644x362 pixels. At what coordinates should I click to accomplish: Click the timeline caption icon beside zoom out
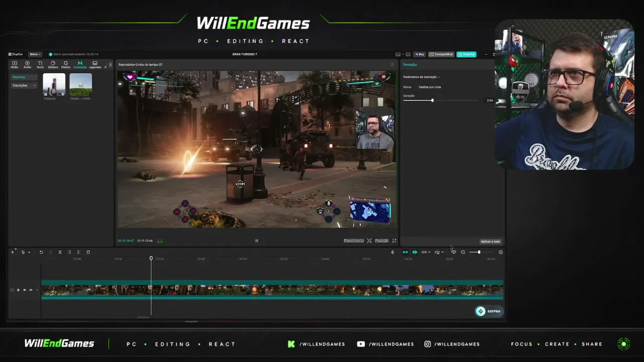453,252
